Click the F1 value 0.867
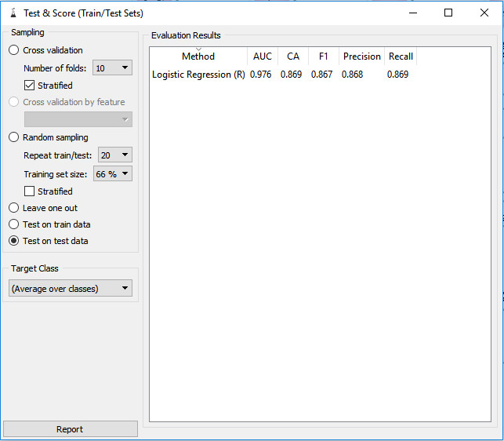Viewport: 504px width, 441px height. point(321,75)
